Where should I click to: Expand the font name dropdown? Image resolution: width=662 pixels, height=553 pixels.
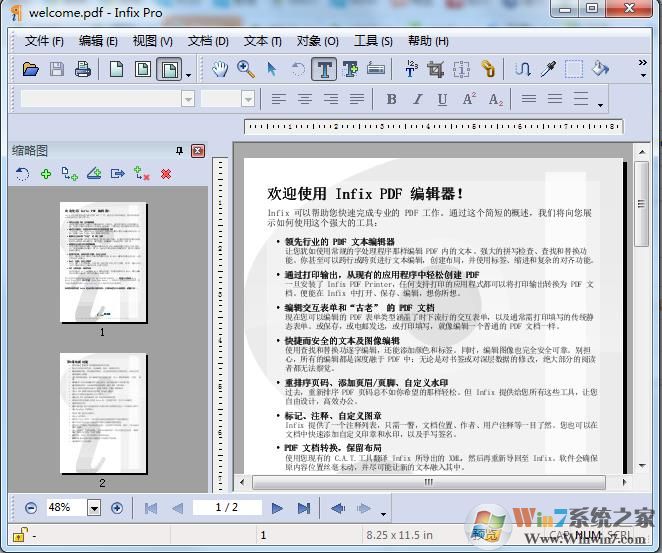[187, 99]
